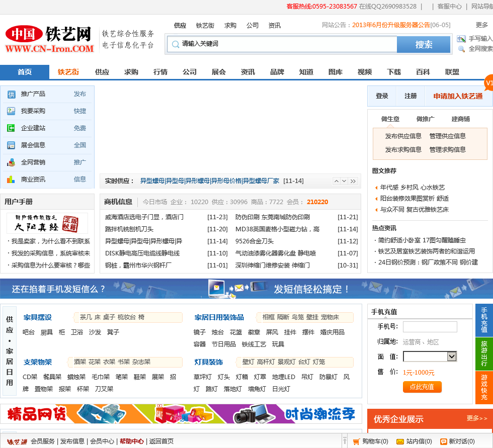493x448 pixels.
Task: Click the handwriting input icon
Action: 461,39
